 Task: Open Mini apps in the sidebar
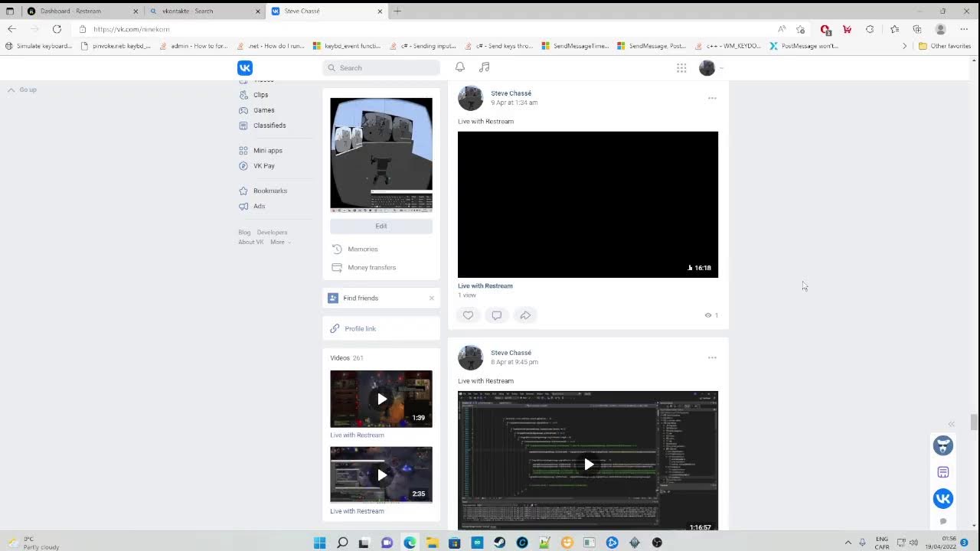[x=267, y=151]
